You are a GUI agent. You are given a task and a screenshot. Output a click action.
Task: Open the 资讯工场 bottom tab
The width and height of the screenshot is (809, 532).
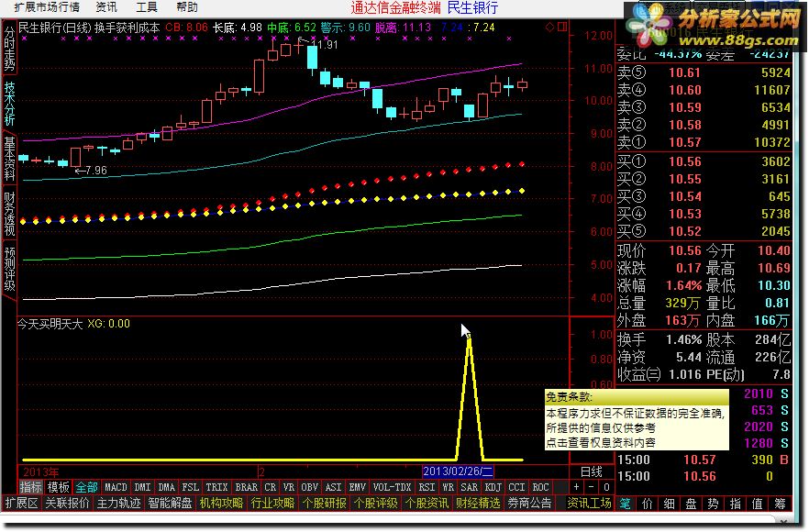(x=589, y=503)
